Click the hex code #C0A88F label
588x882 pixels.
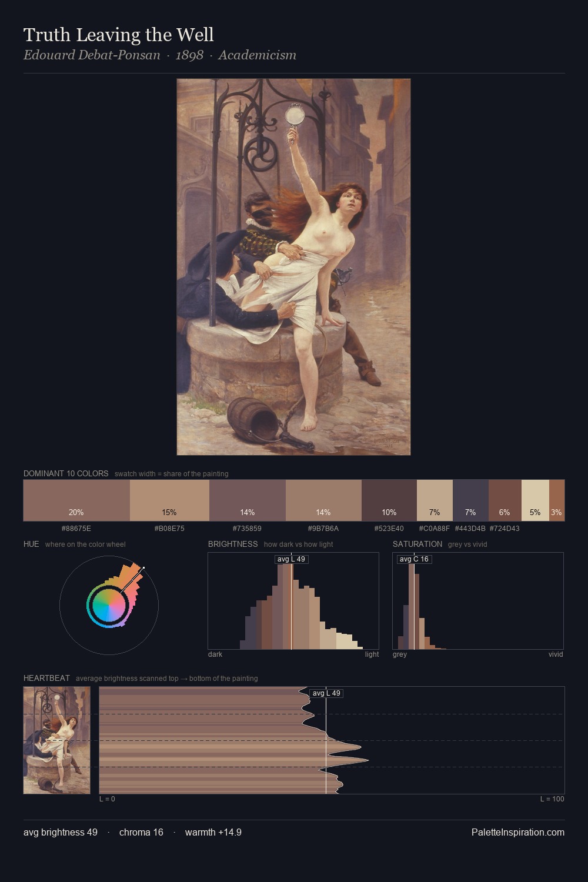coord(435,529)
